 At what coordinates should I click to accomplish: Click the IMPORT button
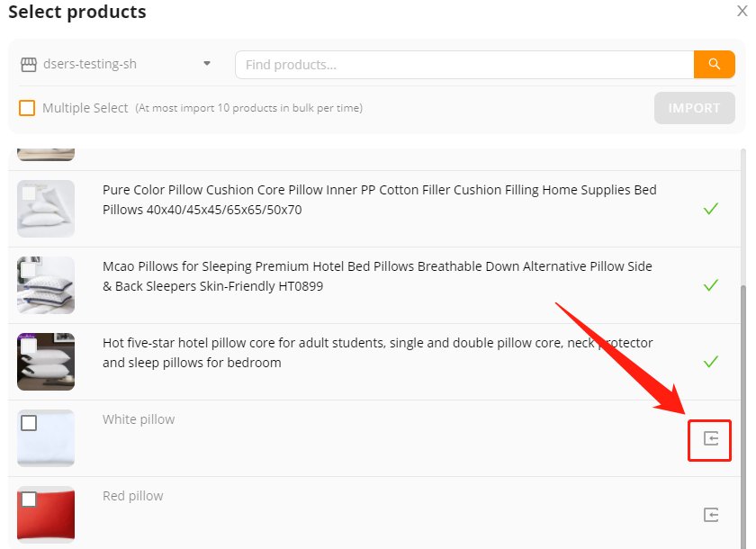coord(694,108)
